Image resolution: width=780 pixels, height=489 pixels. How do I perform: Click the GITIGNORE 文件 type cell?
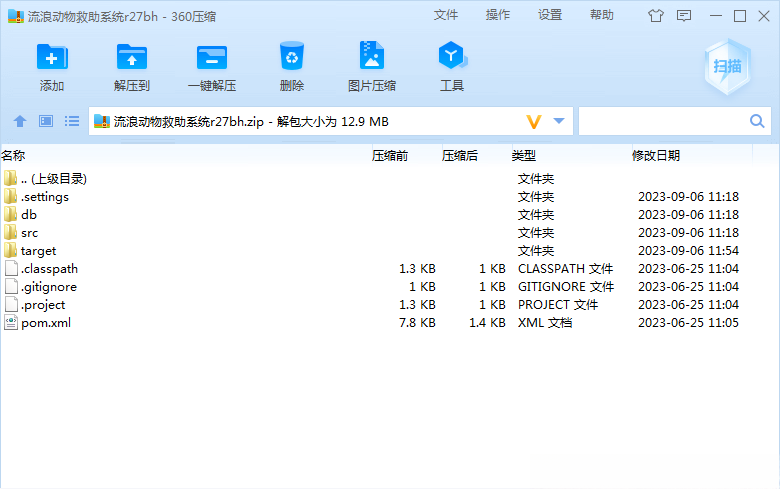tap(566, 287)
